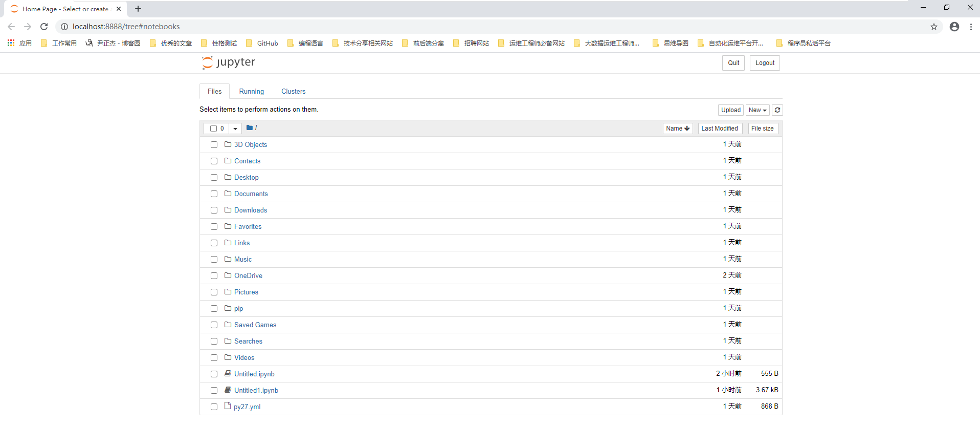Screen dimensions: 980x426
Task: Tick the checkbox for Untitled.ipynb
Action: (x=214, y=374)
